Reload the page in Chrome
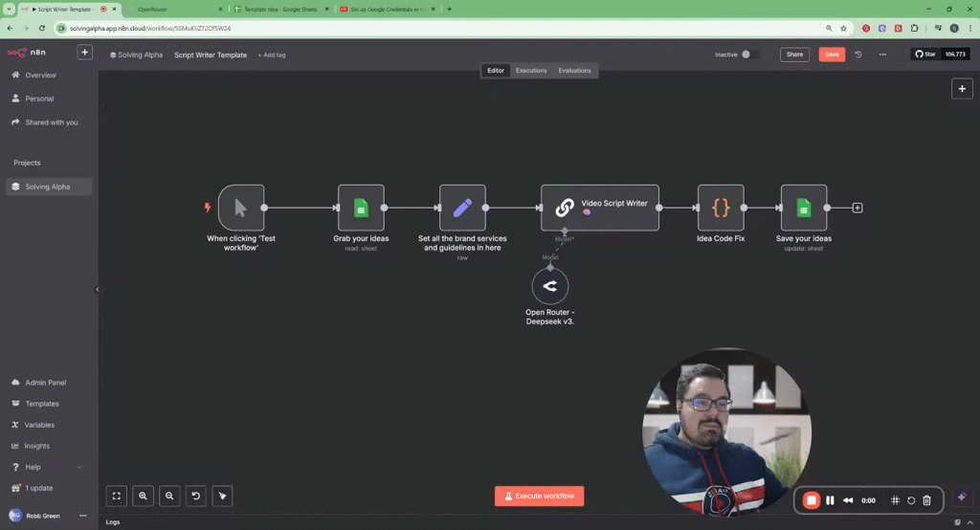Image resolution: width=980 pixels, height=530 pixels. tap(42, 28)
